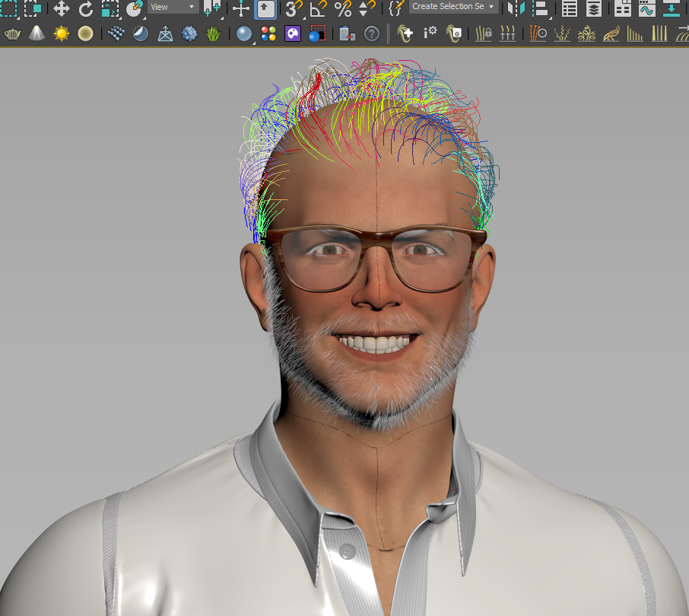The height and width of the screenshot is (616, 689).
Task: Toggle the 3D Snaps button
Action: [x=293, y=9]
